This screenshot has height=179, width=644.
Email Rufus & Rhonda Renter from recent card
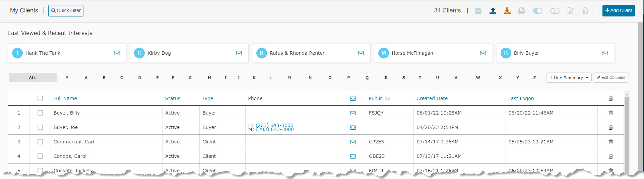[361, 53]
